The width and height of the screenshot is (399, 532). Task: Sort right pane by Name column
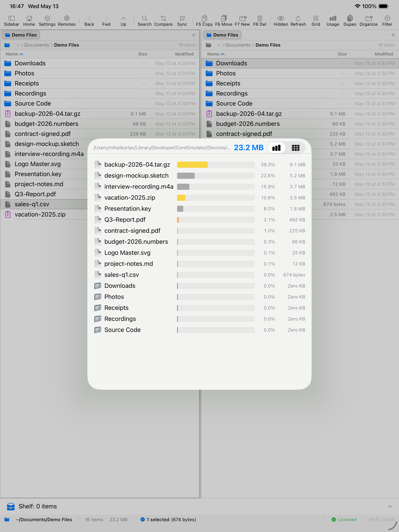pos(216,54)
